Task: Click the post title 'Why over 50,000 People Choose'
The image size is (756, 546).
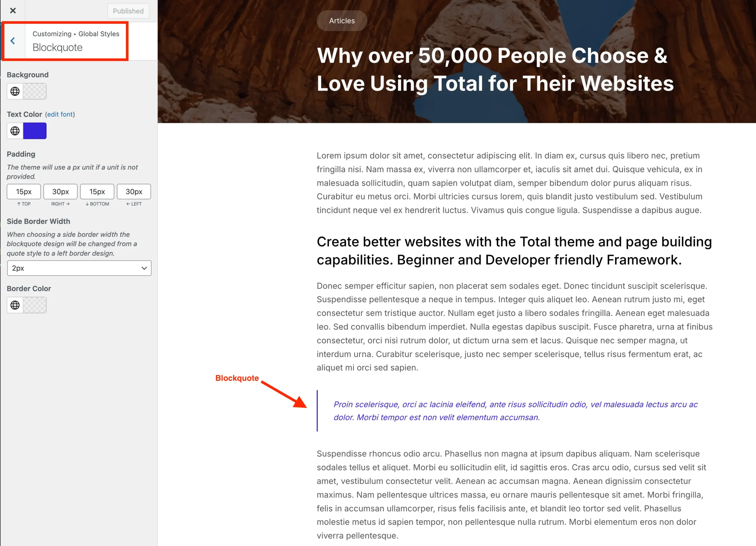Action: [495, 69]
